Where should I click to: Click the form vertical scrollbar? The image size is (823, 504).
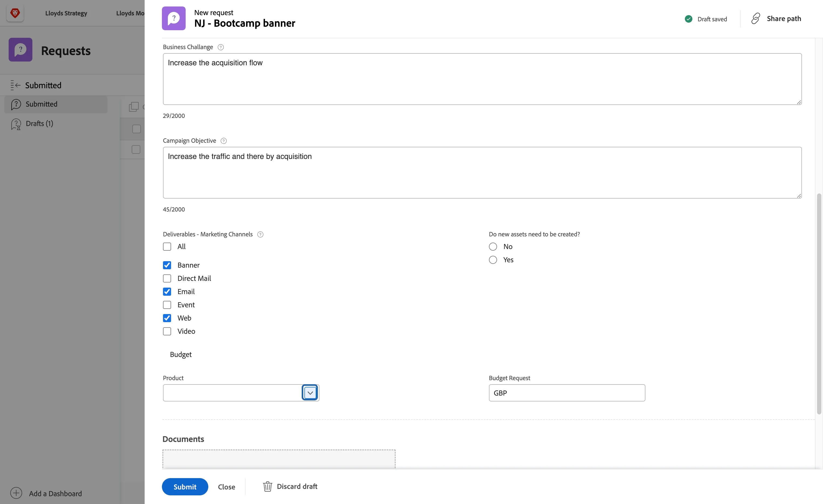(x=819, y=304)
